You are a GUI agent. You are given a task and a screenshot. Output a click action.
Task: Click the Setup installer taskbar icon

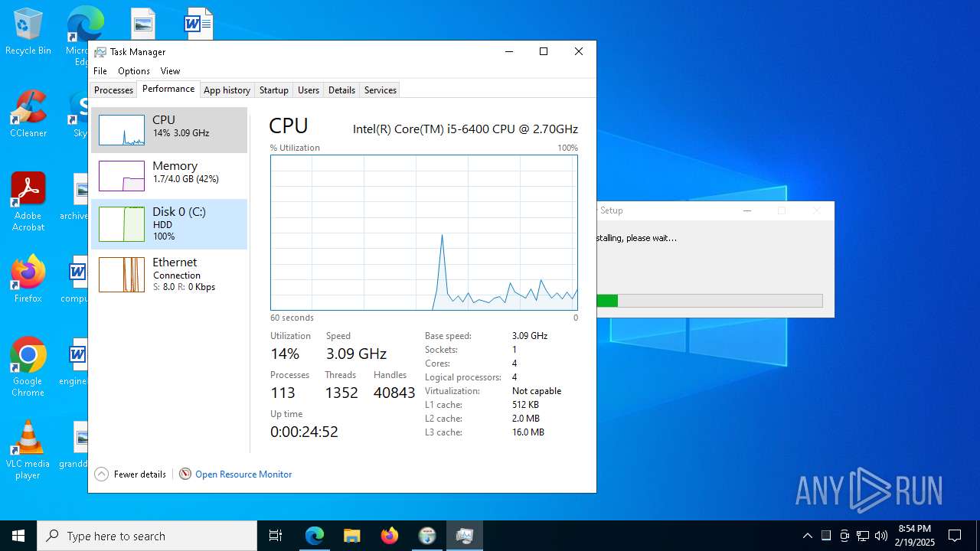coord(426,536)
